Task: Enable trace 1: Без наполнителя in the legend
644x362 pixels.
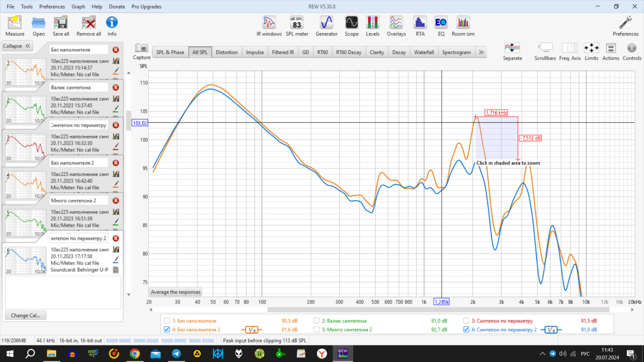Action: pyautogui.click(x=167, y=321)
